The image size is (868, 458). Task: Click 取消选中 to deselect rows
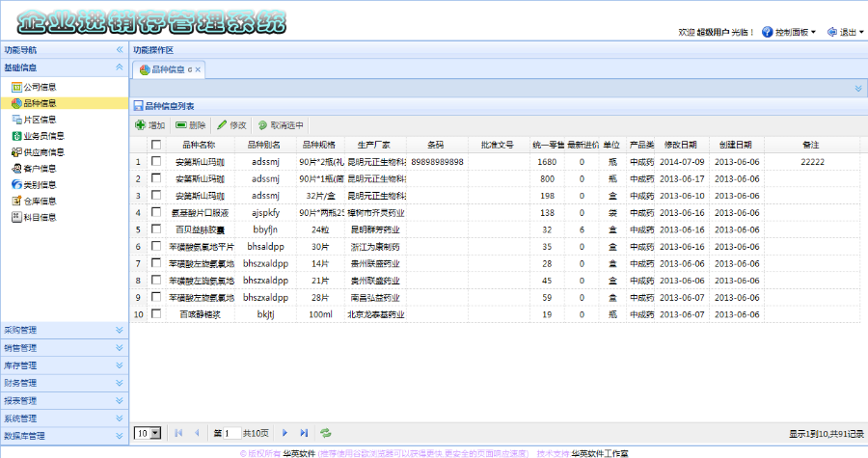click(281, 125)
